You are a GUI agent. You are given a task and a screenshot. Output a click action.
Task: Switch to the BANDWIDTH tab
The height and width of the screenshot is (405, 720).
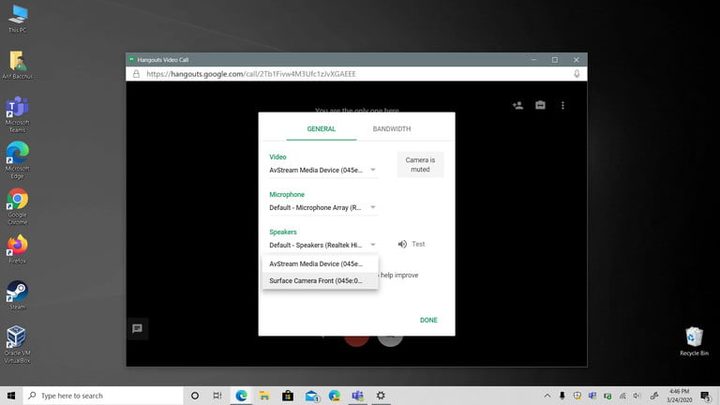(x=392, y=129)
